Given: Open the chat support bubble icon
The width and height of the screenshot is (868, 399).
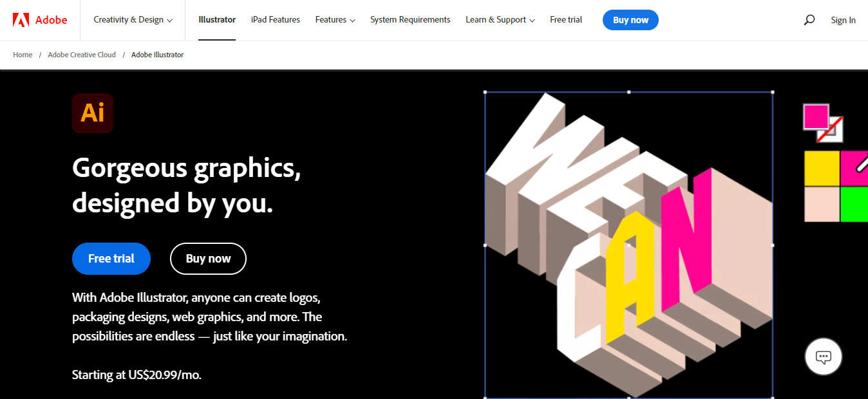Looking at the screenshot, I should click(x=824, y=357).
